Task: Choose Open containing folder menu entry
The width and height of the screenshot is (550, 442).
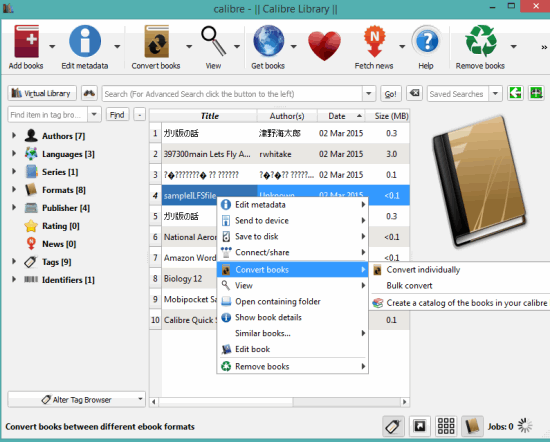Action: click(x=293, y=301)
